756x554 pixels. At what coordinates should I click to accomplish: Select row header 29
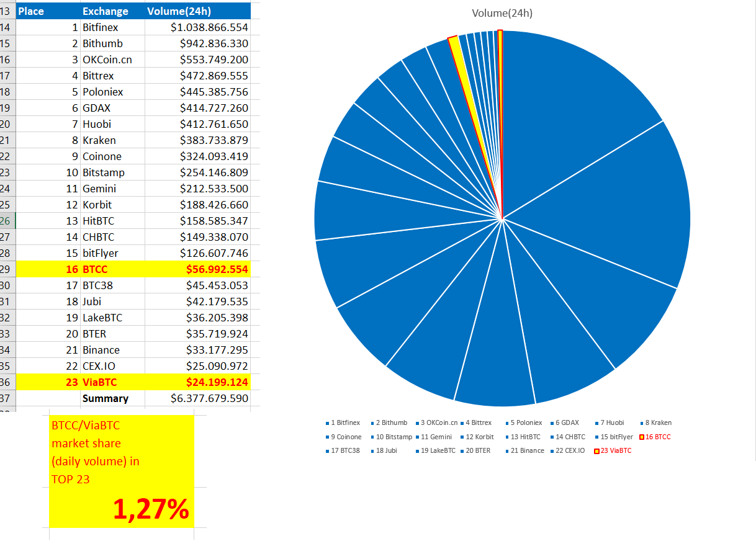tap(7, 269)
